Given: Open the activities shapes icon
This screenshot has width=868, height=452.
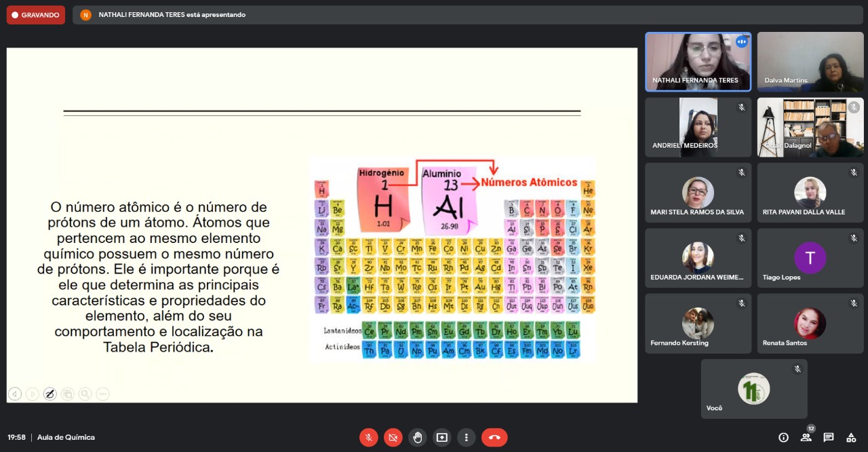Looking at the screenshot, I should 850,438.
